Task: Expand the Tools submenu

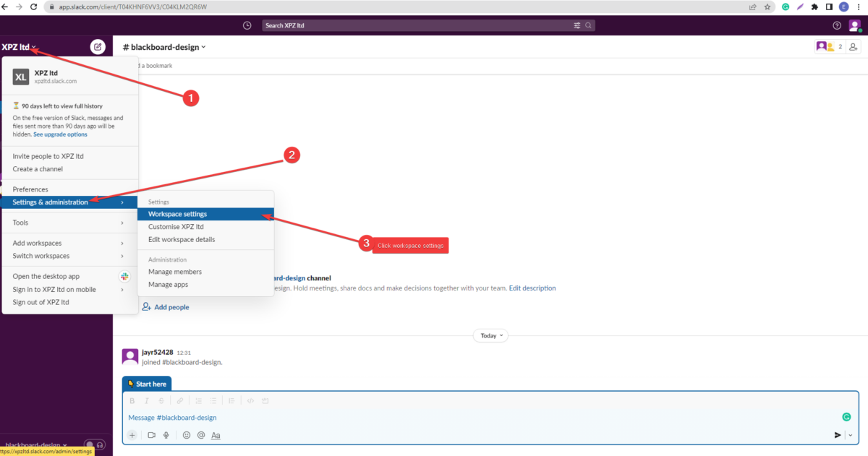Action: pyautogui.click(x=67, y=223)
